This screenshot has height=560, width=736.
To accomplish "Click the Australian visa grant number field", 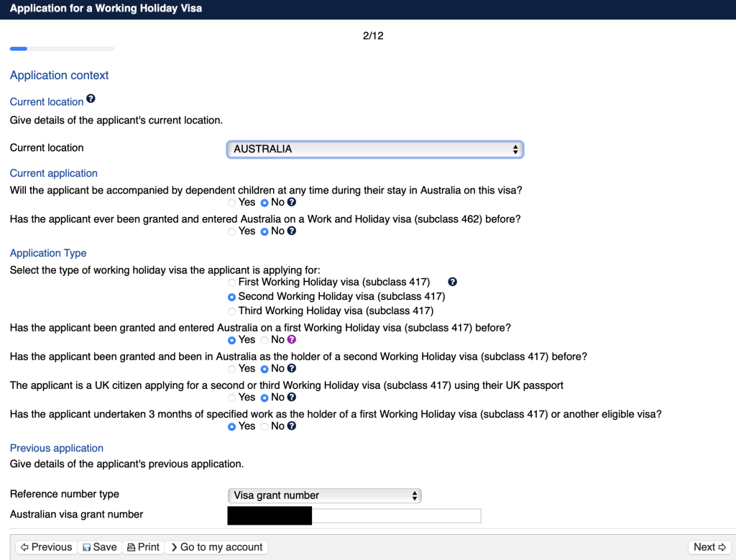I will (x=395, y=515).
